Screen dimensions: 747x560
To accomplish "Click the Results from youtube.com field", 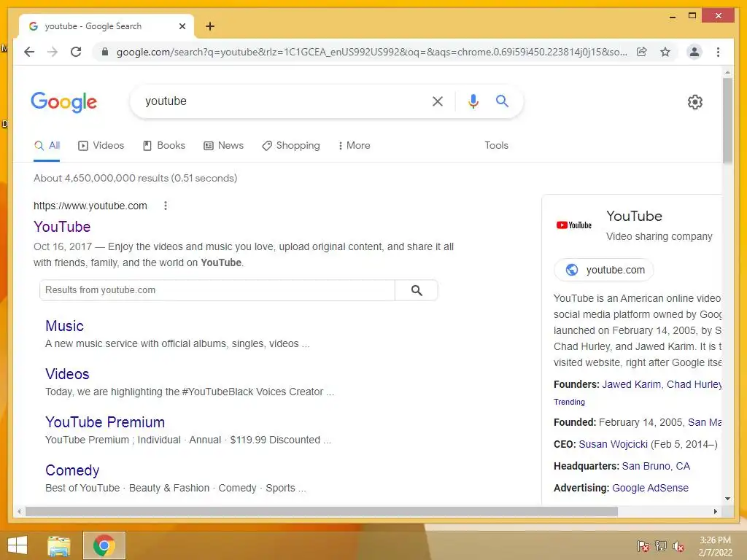I will [217, 290].
